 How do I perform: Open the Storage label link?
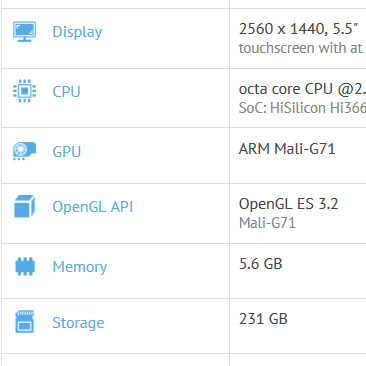(x=78, y=323)
